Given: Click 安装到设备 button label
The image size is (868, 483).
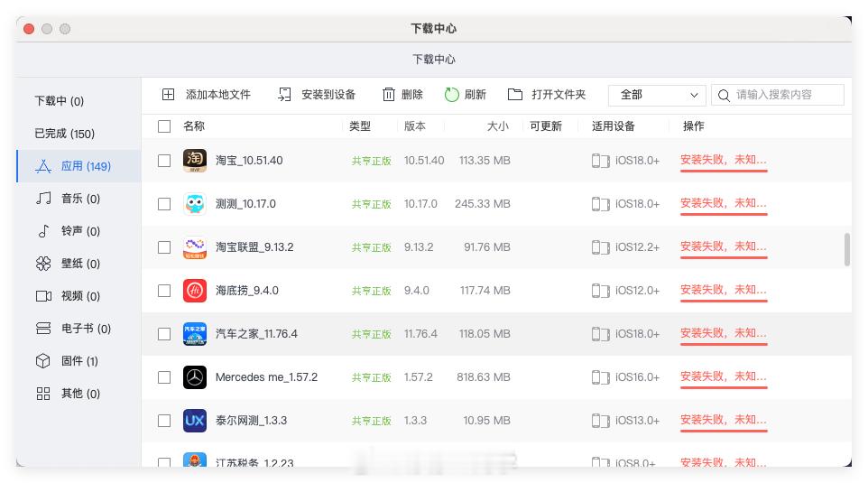Looking at the screenshot, I should 328,95.
